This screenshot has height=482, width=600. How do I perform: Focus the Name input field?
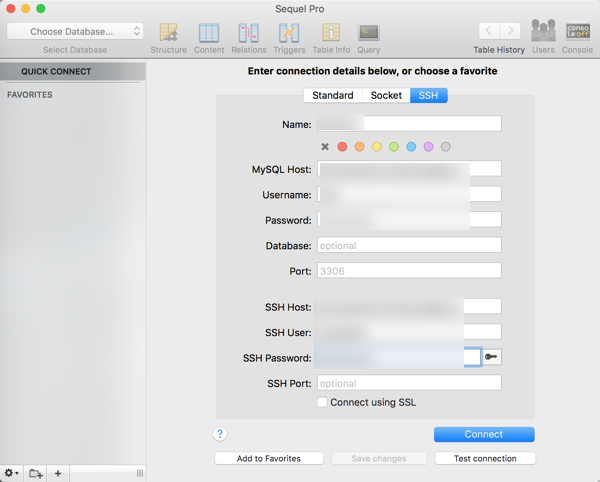409,124
